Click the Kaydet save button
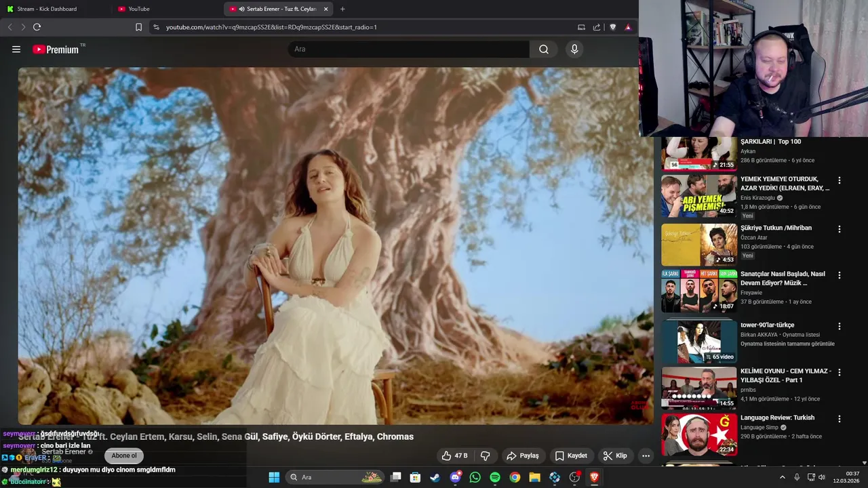The image size is (868, 488). tap(571, 455)
